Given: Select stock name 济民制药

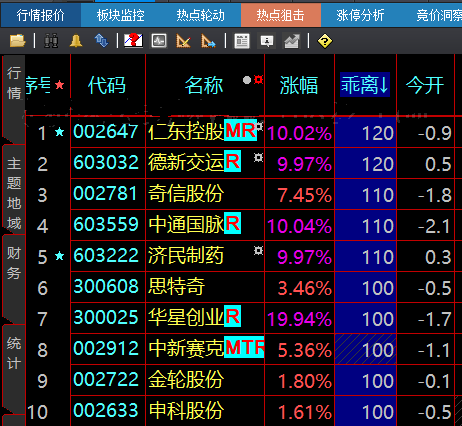Looking at the screenshot, I should pyautogui.click(x=186, y=255).
